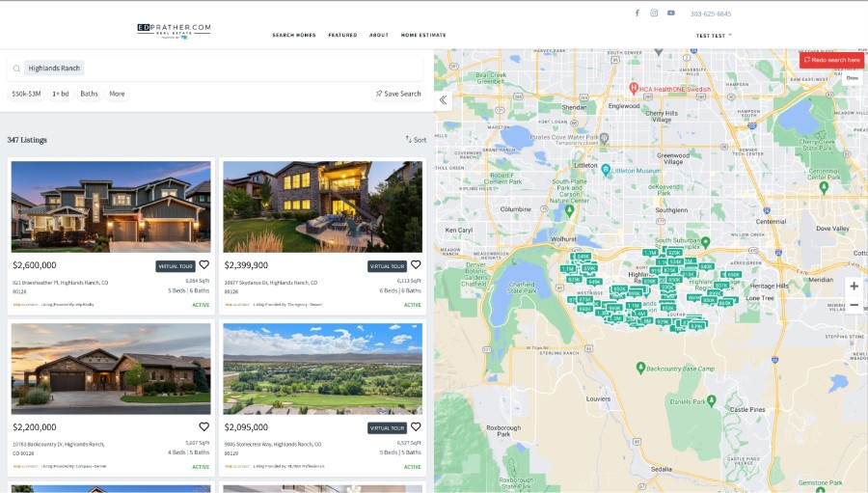Image resolution: width=868 pixels, height=493 pixels.
Task: Collapse the map with double-chevron arrow
Action: click(443, 99)
